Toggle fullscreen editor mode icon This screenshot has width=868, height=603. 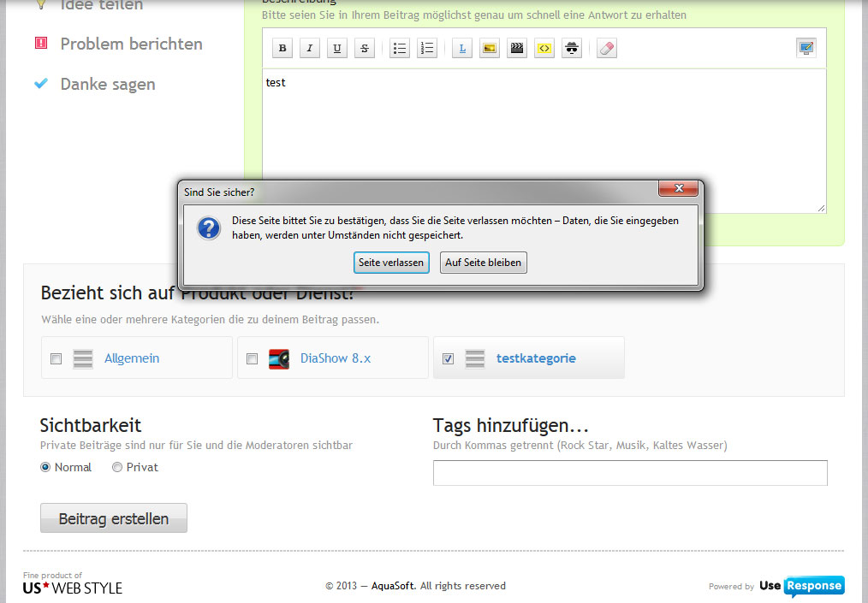click(x=806, y=49)
